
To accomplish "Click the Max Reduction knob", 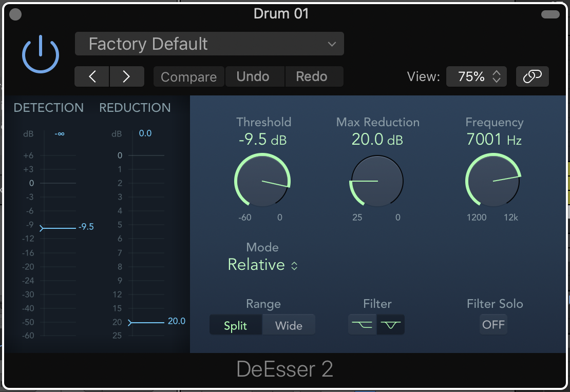I will (377, 181).
